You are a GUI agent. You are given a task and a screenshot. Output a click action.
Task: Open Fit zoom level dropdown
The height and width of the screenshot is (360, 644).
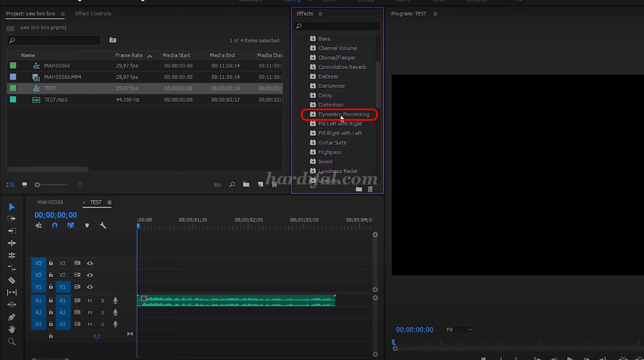point(459,330)
